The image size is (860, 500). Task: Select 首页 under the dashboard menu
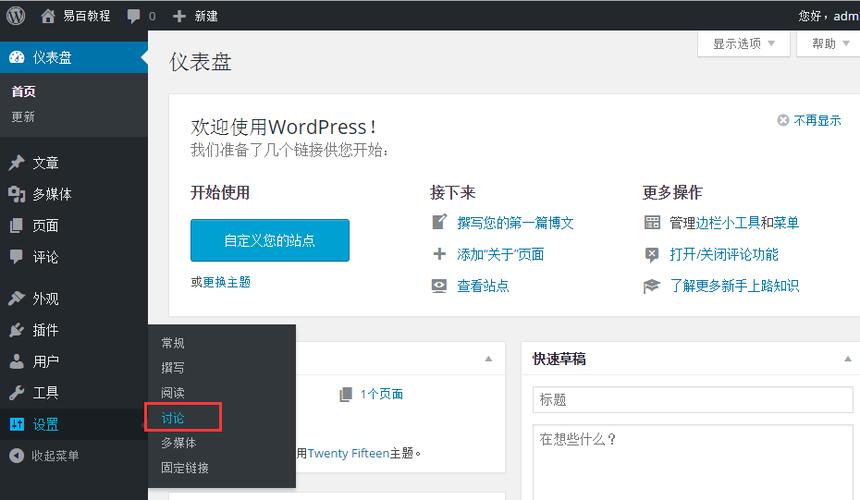(24, 92)
